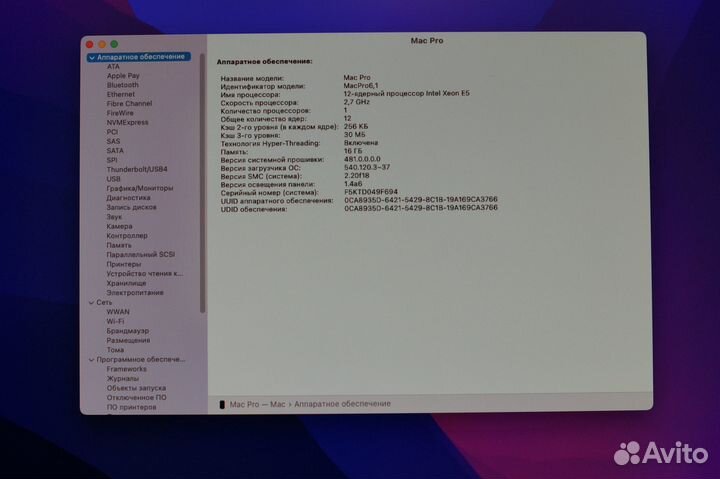Click 'Аппаратное обеспечение' in the path bar
The height and width of the screenshot is (479, 720).
click(342, 404)
